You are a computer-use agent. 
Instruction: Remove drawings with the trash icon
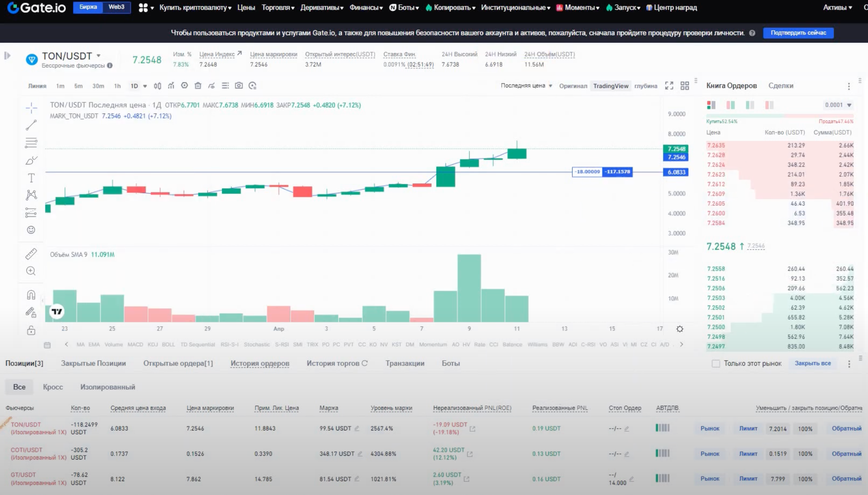pos(198,86)
